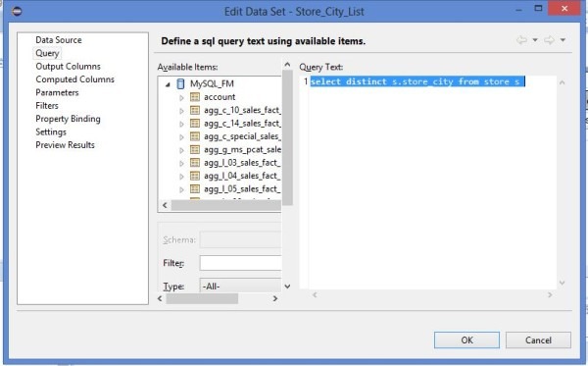
Task: Open the Type -All- dropdown
Action: pos(240,287)
